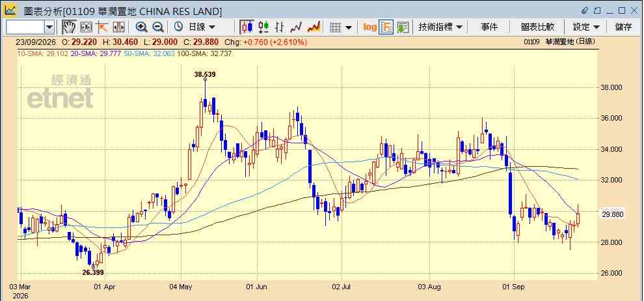
Task: Click the 04 May date axis label
Action: (181, 286)
